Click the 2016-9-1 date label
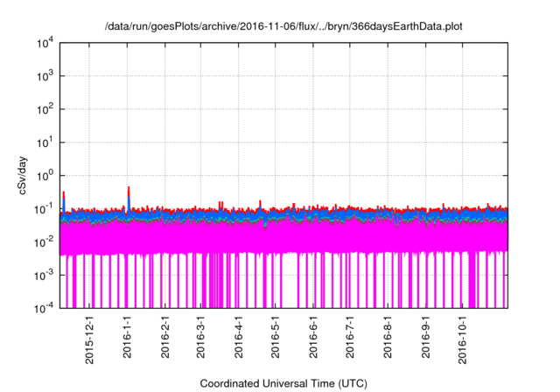The width and height of the screenshot is (560, 392). 426,337
